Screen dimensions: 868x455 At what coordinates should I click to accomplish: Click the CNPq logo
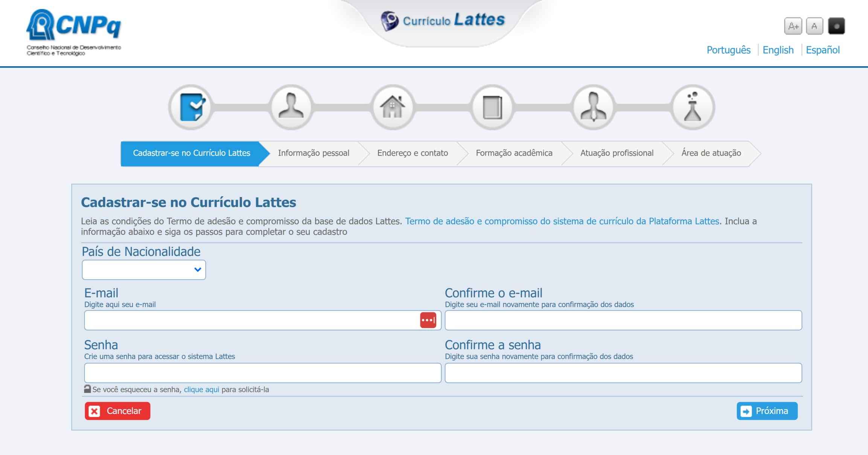74,32
